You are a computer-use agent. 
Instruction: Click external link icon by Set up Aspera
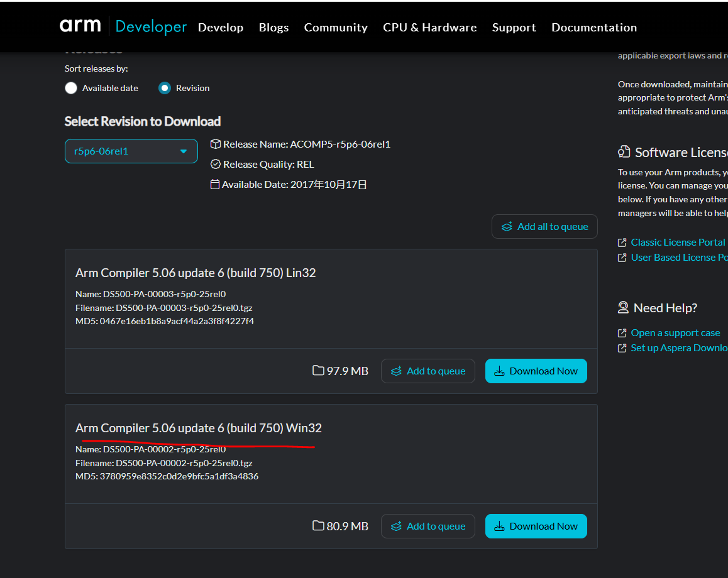pos(622,348)
